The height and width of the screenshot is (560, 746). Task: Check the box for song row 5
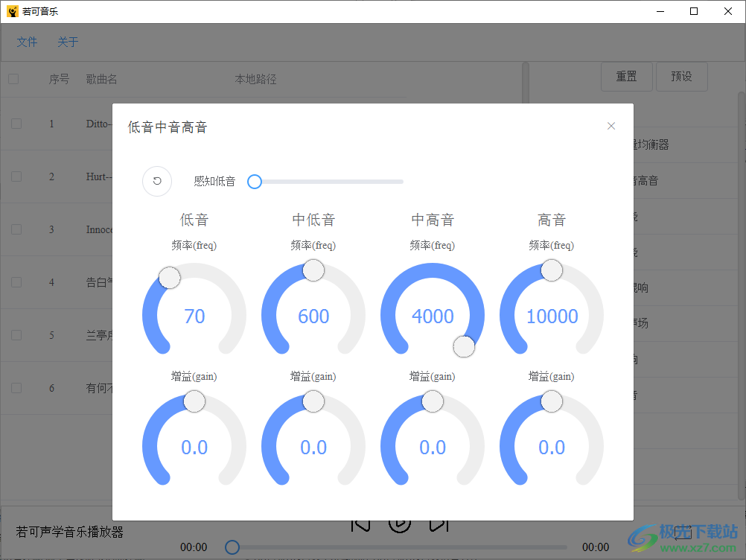coord(16,335)
